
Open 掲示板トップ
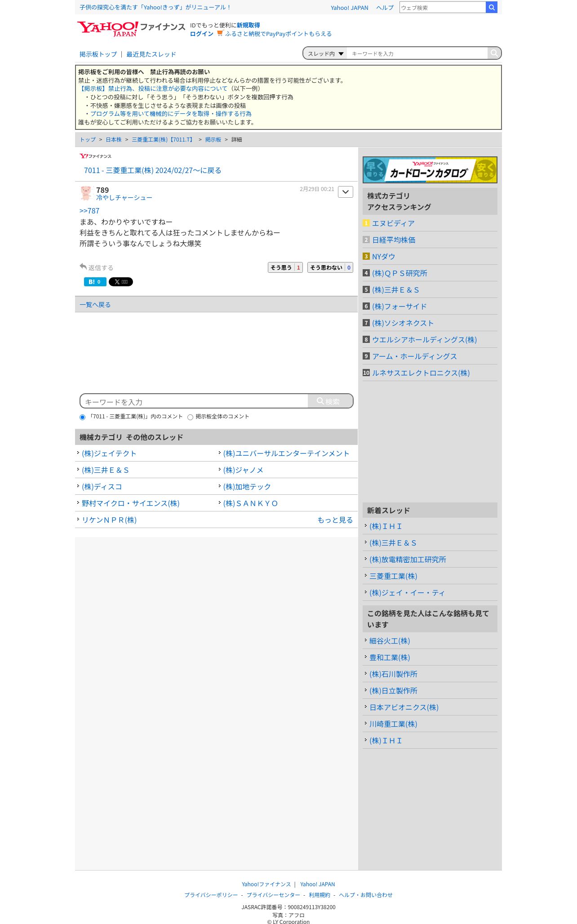click(x=98, y=54)
